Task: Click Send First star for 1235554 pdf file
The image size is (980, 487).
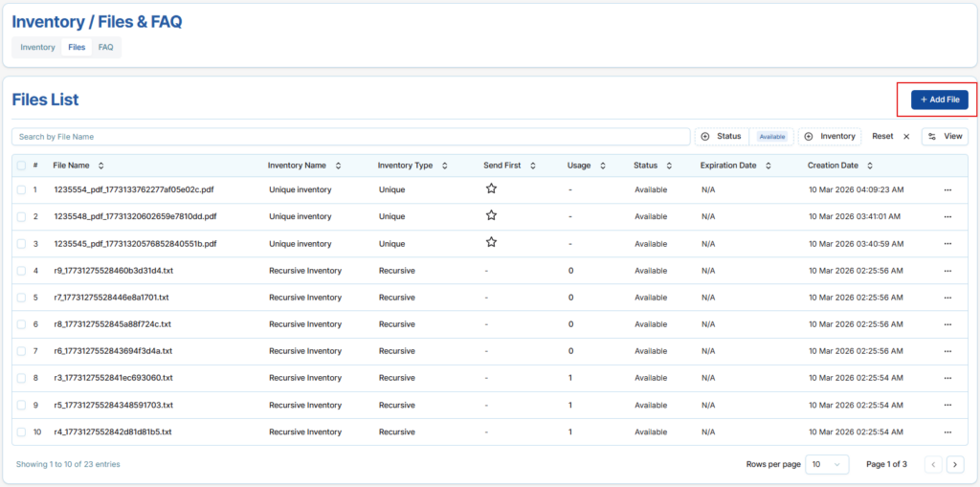Action: [491, 189]
